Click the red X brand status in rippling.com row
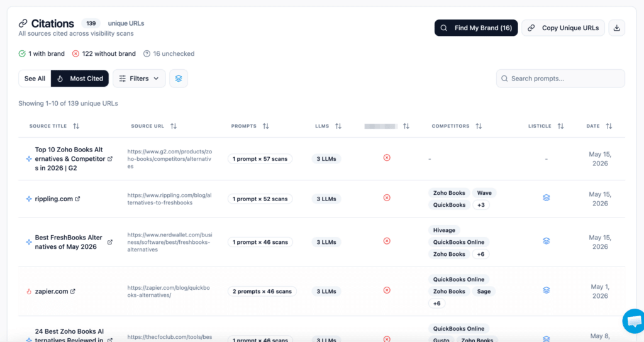Screen dimensions: 644x342 point(387,197)
